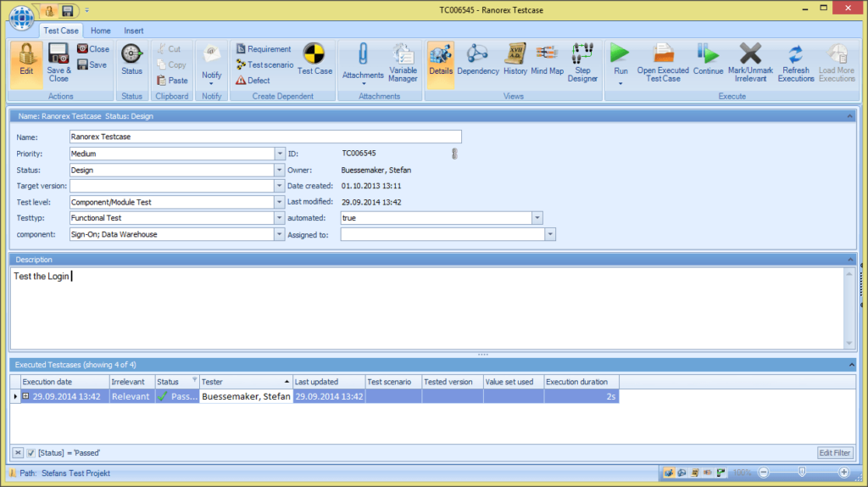The width and height of the screenshot is (868, 487).
Task: Open the Attachments dropdown
Action: 363,84
